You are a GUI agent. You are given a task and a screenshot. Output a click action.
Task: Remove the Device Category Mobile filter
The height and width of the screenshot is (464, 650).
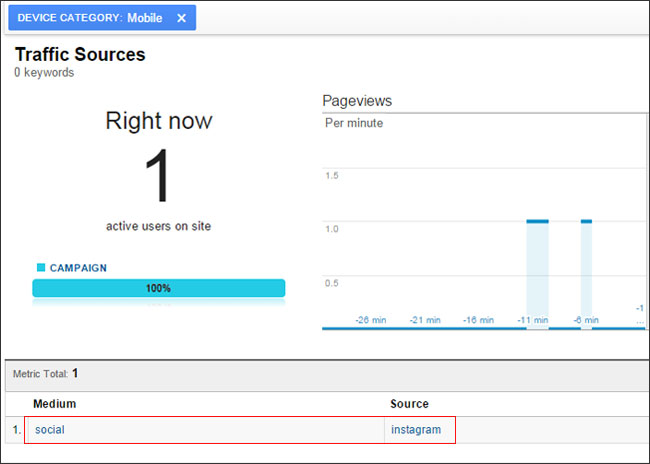181,18
